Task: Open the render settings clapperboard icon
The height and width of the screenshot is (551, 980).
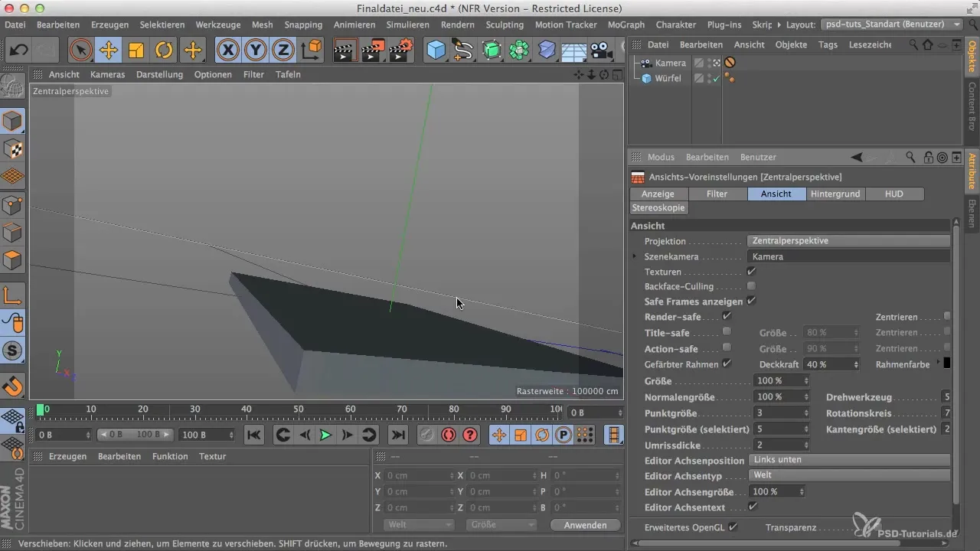Action: click(402, 51)
